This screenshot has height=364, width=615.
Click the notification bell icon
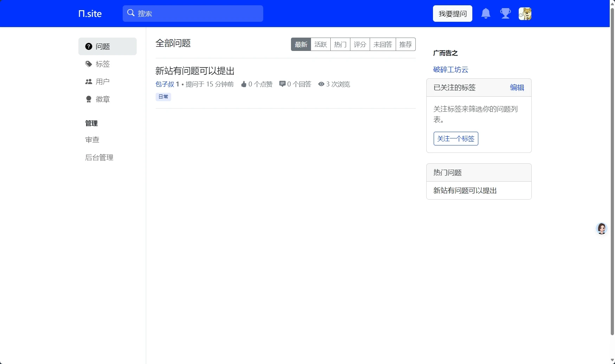pyautogui.click(x=486, y=14)
